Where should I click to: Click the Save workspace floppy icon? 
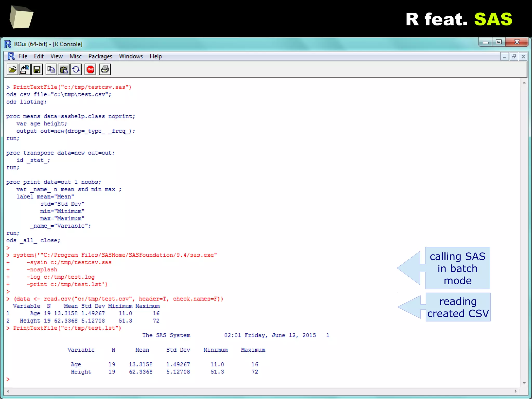coord(37,69)
